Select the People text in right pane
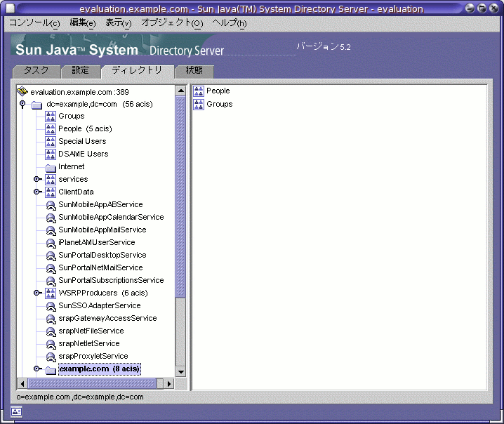The height and width of the screenshot is (424, 504). click(x=218, y=91)
